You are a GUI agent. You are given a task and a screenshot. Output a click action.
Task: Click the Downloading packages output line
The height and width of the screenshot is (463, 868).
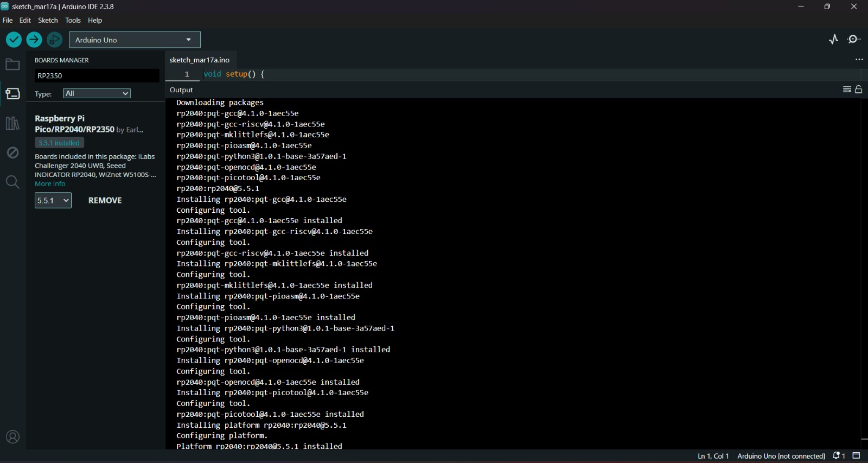click(x=220, y=103)
